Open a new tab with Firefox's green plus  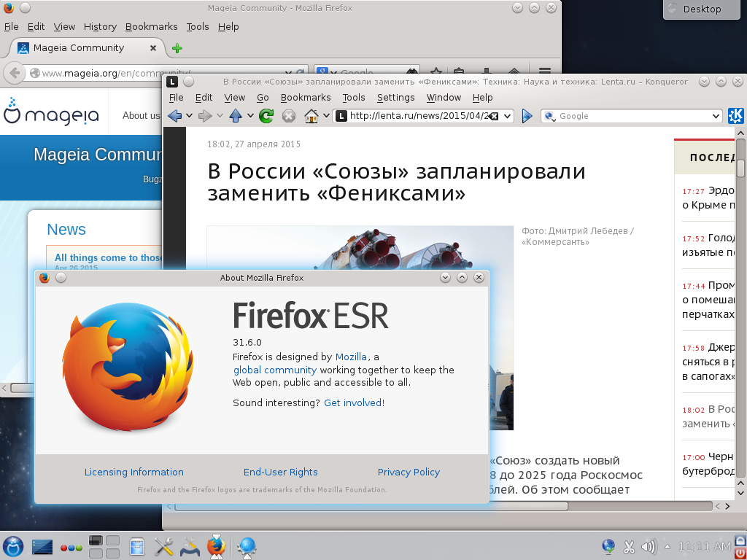click(177, 48)
